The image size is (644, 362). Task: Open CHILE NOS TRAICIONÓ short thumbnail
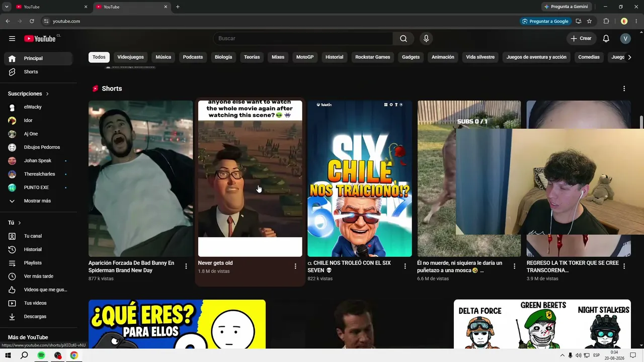click(x=360, y=178)
